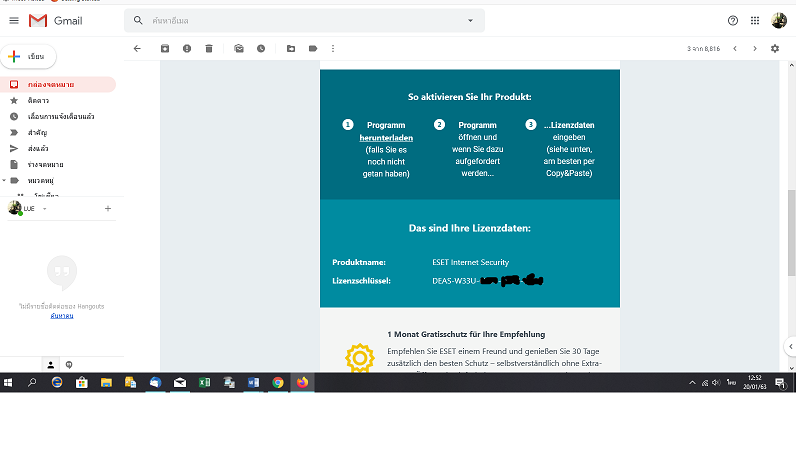Screen dimensions: 800x450
Task: Show the side panel chevron
Action: 791,346
